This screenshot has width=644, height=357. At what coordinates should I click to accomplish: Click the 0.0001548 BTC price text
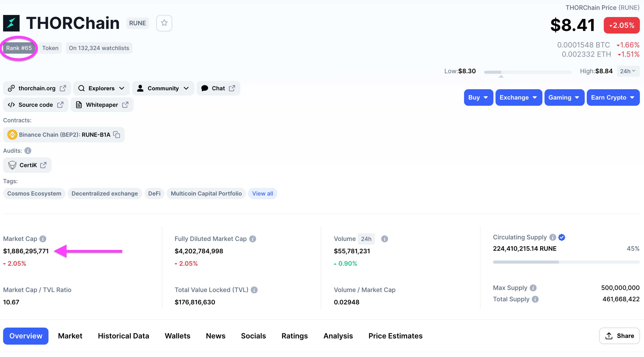click(583, 45)
